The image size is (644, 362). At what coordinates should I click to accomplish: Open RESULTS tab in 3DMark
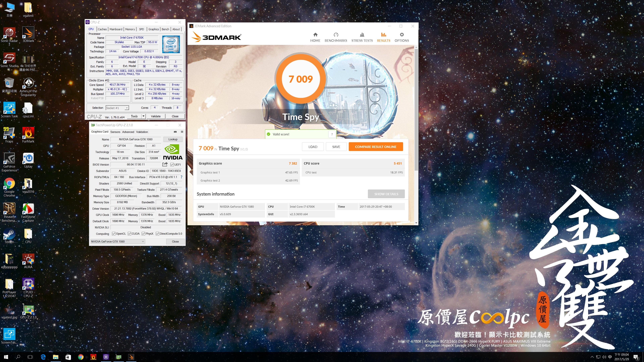tap(384, 37)
